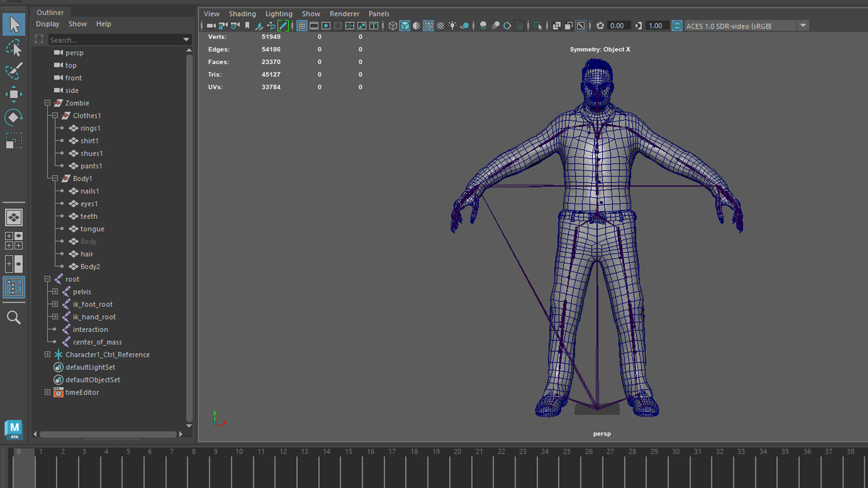Toggle exposure control icon

[600, 26]
